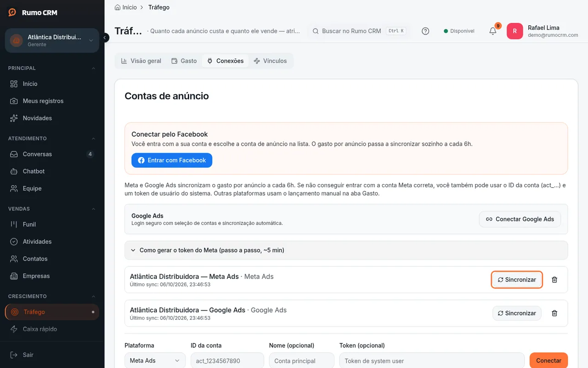Log out with the Sair option
588x368 pixels.
pyautogui.click(x=52, y=355)
